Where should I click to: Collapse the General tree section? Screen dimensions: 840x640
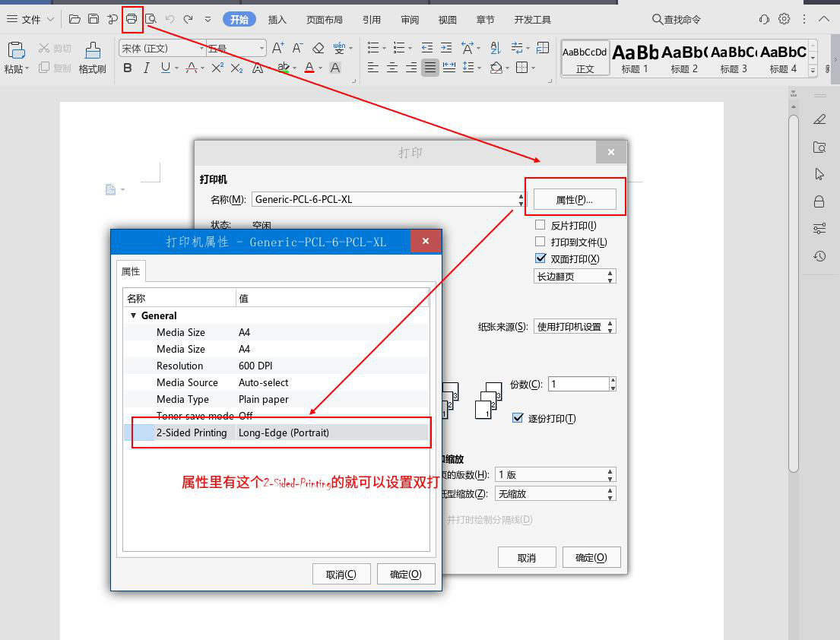pyautogui.click(x=134, y=315)
